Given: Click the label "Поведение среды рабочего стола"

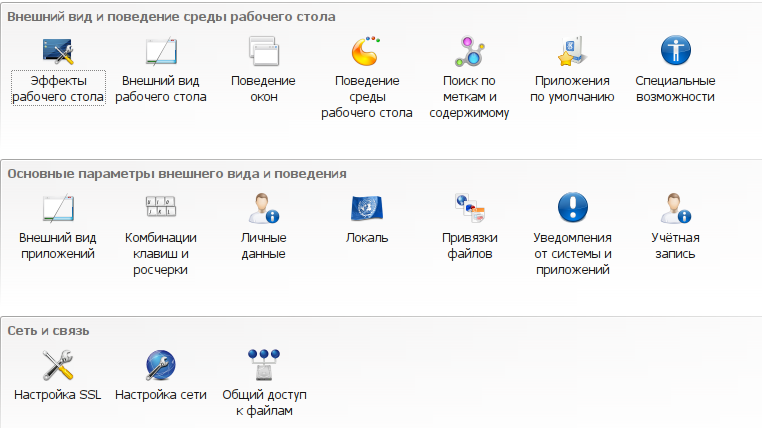Looking at the screenshot, I should point(367,96).
